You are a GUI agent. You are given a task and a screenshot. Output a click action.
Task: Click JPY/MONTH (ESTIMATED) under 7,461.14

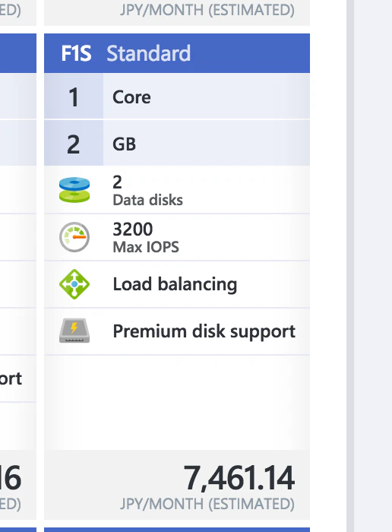[x=207, y=504]
